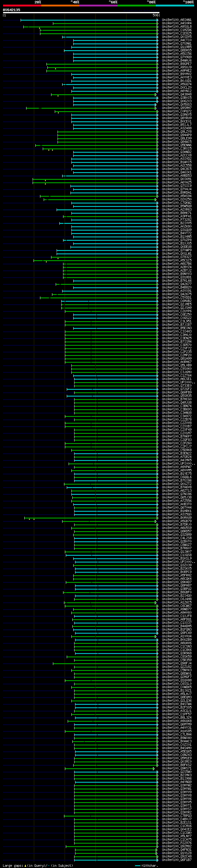Viewport: 197px width, 868px height.
Task: Click the red 20% identity legend bar
Action: (22, 6)
